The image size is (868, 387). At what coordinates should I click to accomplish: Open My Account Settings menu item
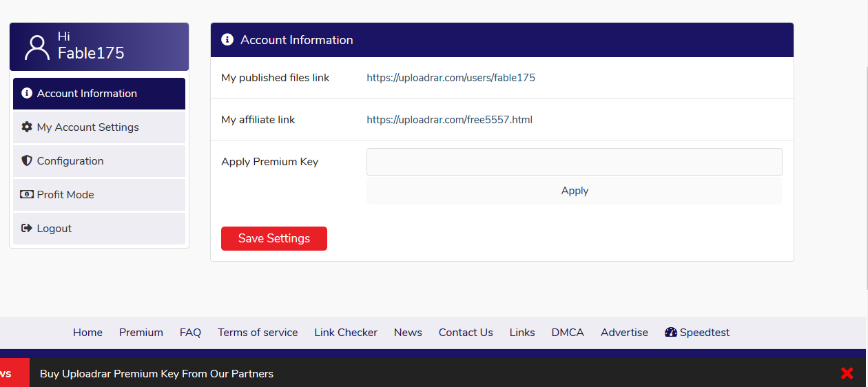coord(99,127)
